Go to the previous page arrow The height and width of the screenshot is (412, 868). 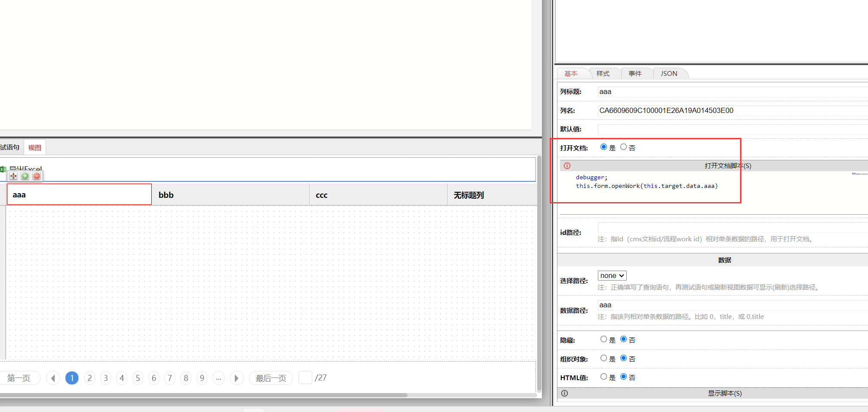click(x=53, y=378)
